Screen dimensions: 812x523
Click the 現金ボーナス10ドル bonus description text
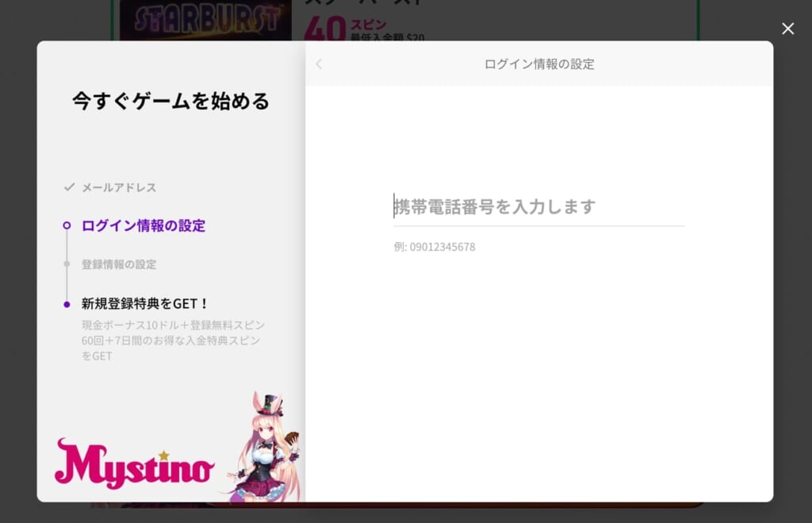point(173,340)
